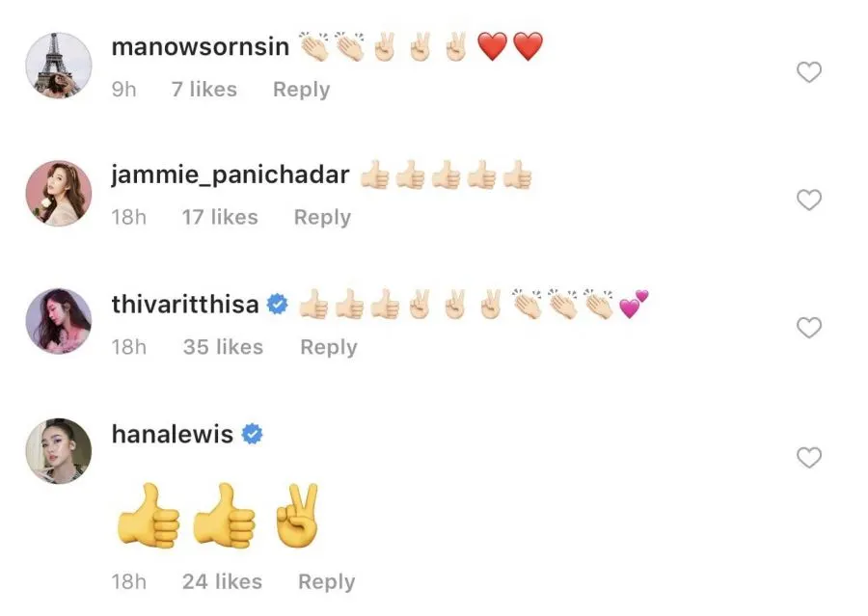The height and width of the screenshot is (616, 868).
Task: Tap heart icon on hanalewis's comment
Action: pos(809,457)
